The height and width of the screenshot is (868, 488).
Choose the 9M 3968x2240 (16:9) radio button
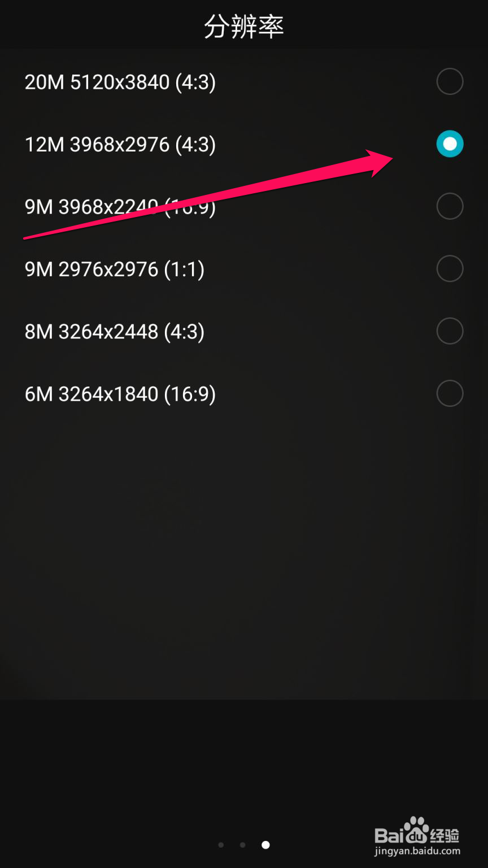[450, 206]
